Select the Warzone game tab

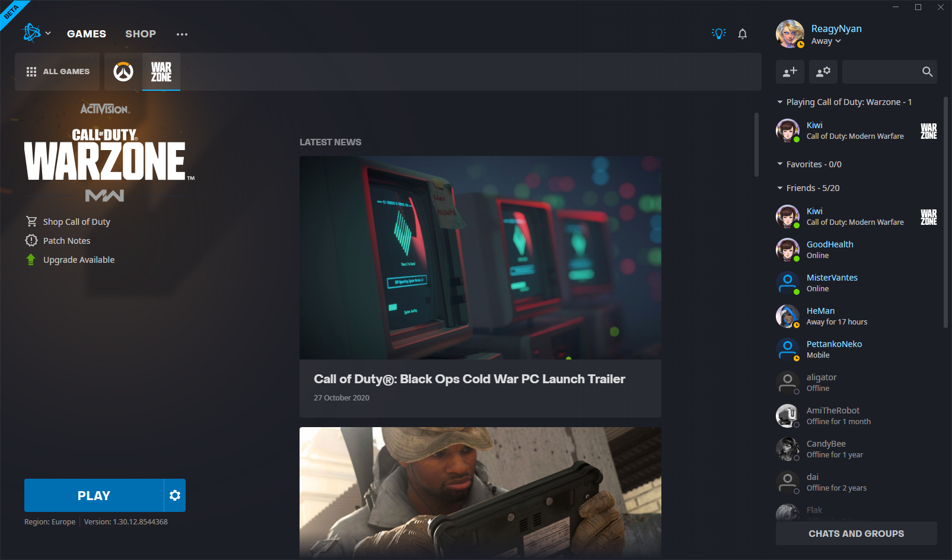point(161,72)
